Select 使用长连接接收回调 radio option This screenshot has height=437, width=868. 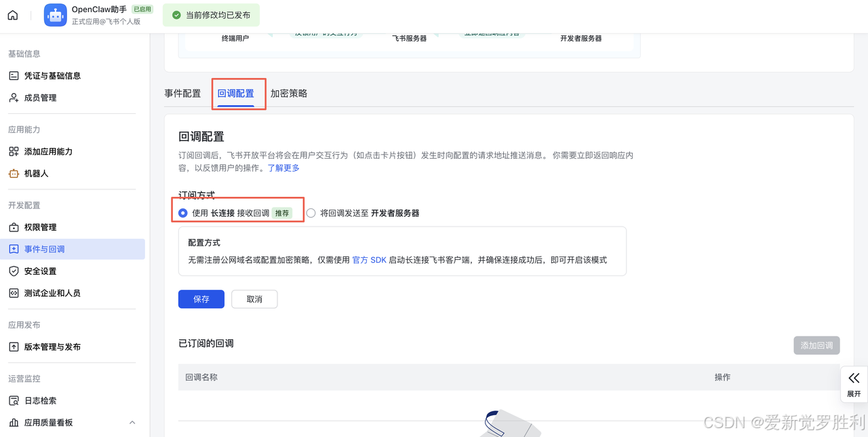pyautogui.click(x=183, y=213)
